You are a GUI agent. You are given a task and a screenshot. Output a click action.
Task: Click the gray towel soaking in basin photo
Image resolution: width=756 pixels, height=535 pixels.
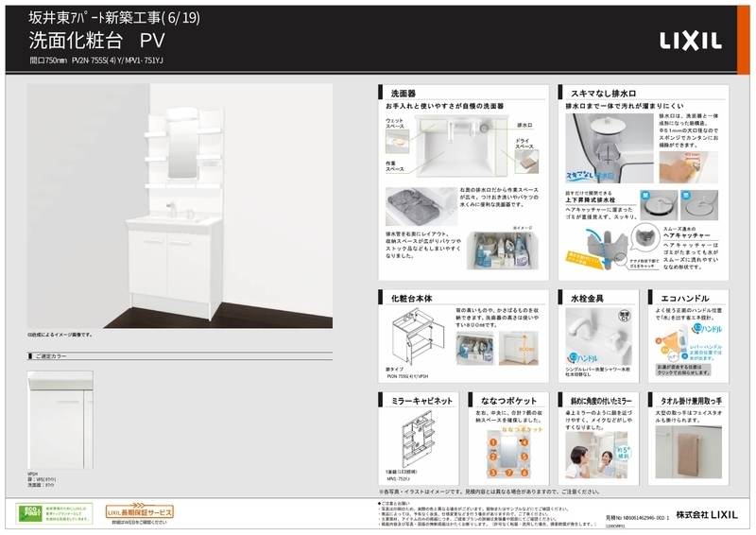(x=421, y=206)
